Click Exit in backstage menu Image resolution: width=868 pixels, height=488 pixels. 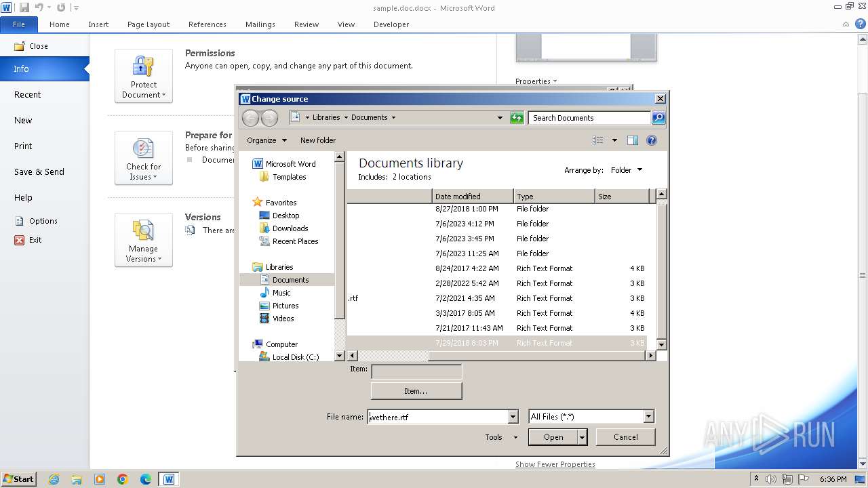click(x=28, y=240)
